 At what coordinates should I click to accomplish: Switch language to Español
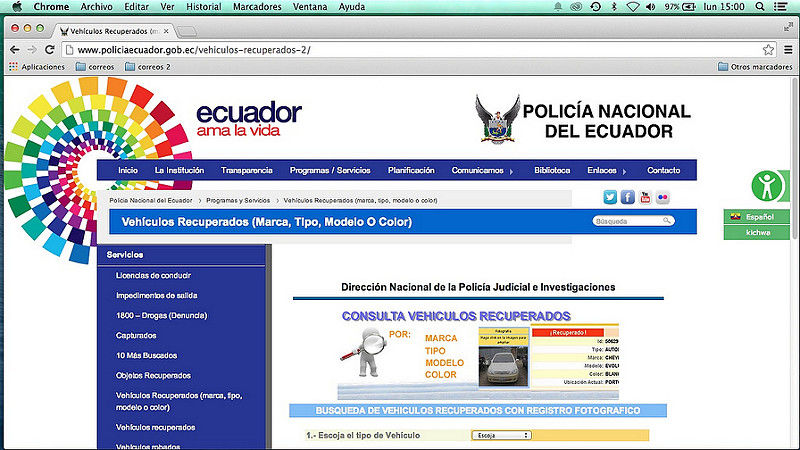757,217
